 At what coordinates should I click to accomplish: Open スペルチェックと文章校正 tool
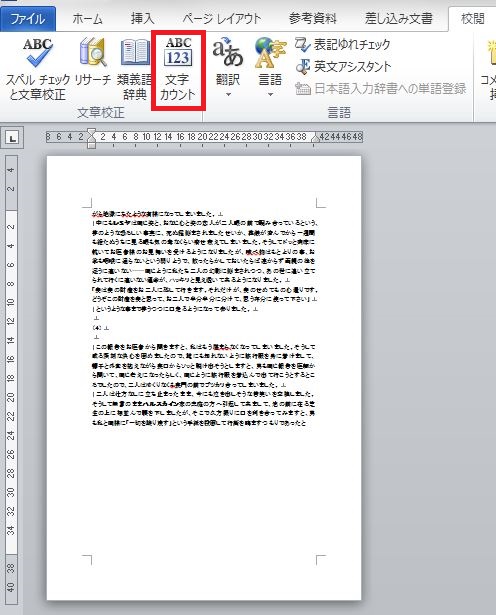point(38,69)
